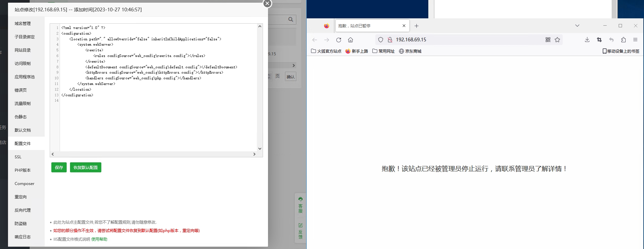Viewport: 644px width, 249px height.
Task: Open Firefox application hamburger menu
Action: [635, 40]
